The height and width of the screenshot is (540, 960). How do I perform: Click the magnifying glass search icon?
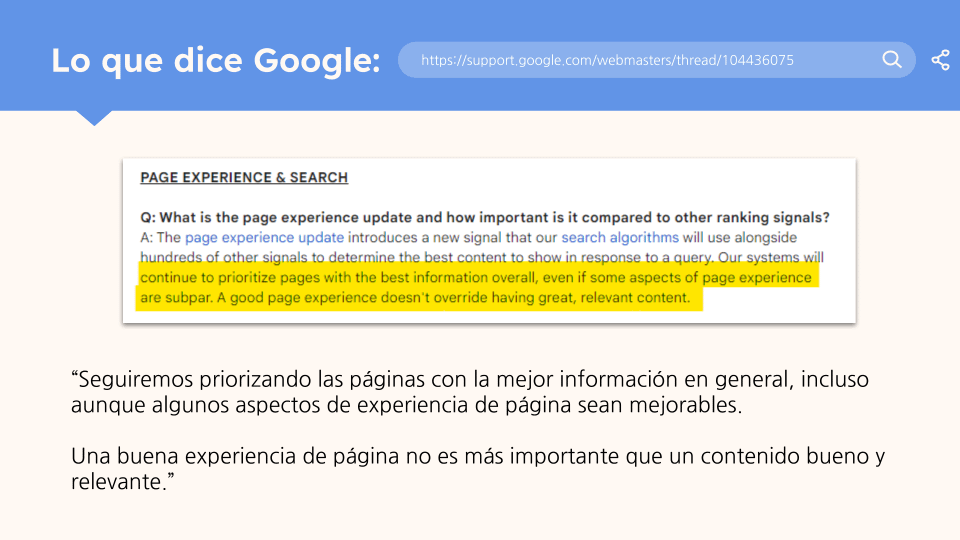coord(892,60)
